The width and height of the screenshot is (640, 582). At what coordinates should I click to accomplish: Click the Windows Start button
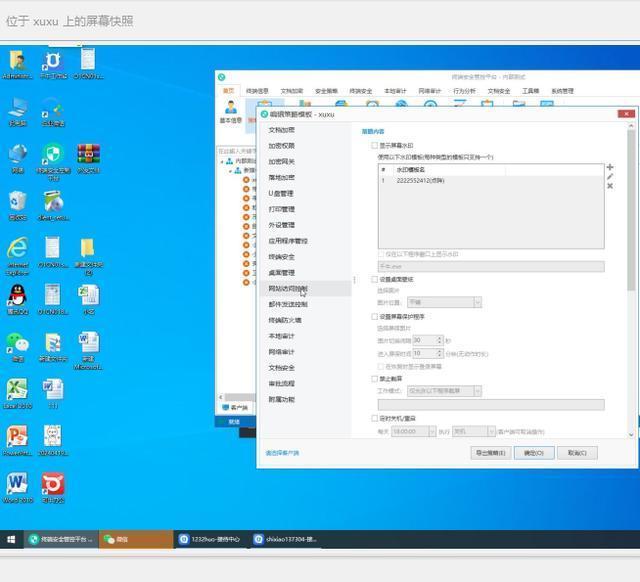[x=11, y=539]
